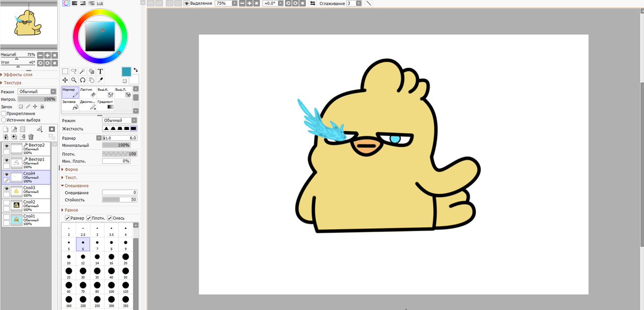Image resolution: width=644 pixels, height=310 pixels.
Task: Select the Выд.Л. selection eraser tool
Action: click(123, 92)
